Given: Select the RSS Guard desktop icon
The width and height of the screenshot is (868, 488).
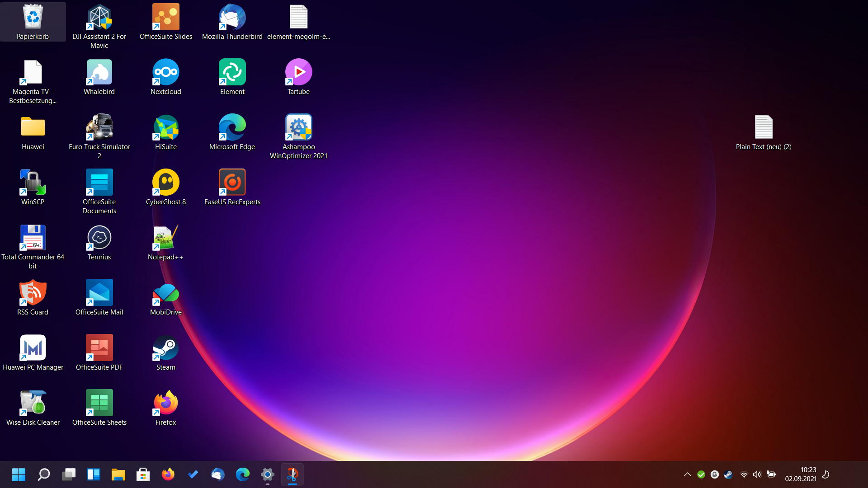Looking at the screenshot, I should coord(33,298).
